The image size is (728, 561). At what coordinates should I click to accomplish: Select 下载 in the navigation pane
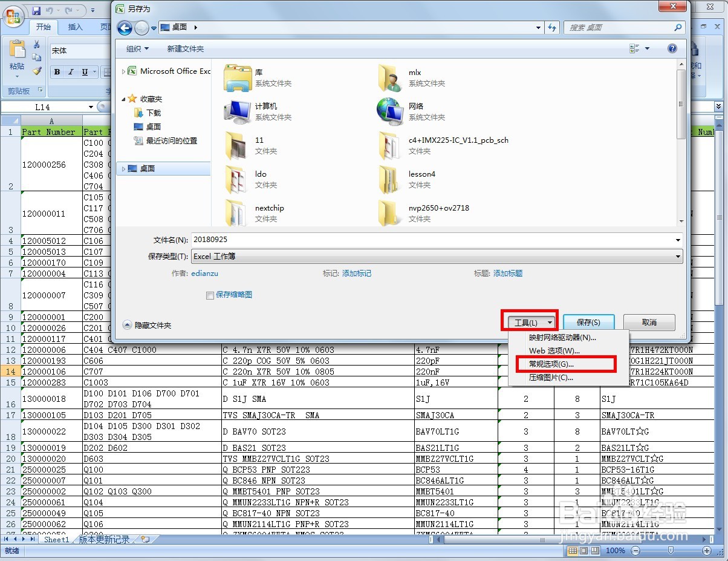click(154, 113)
